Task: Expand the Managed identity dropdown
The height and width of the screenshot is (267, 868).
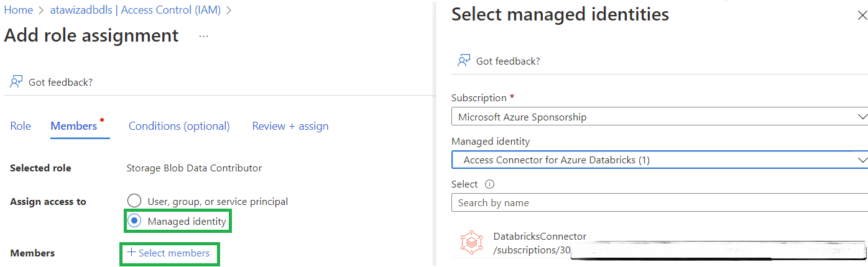Action: [660, 160]
